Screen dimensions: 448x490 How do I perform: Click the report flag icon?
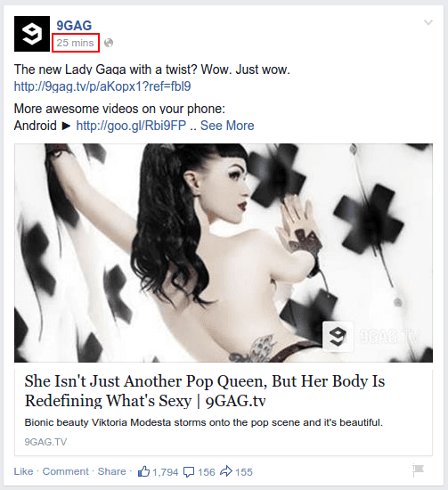pyautogui.click(x=418, y=470)
